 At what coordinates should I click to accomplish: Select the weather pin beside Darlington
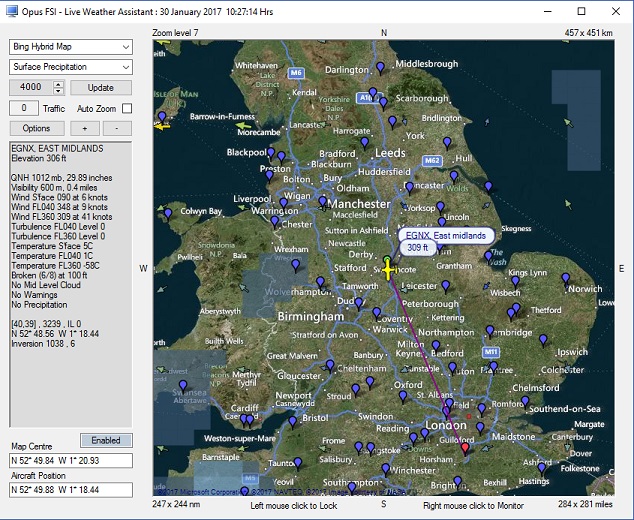tap(380, 68)
